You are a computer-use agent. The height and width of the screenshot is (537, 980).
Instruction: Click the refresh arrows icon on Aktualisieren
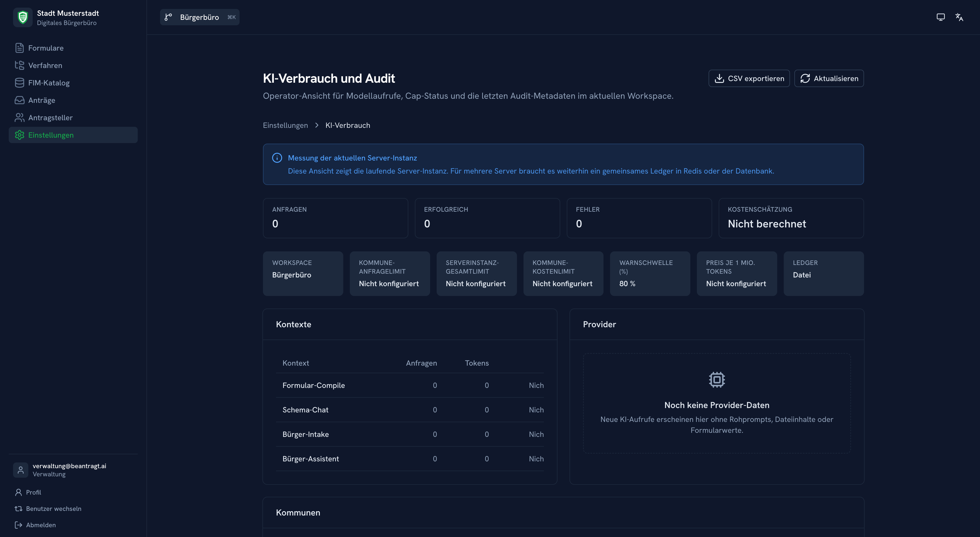click(x=805, y=78)
